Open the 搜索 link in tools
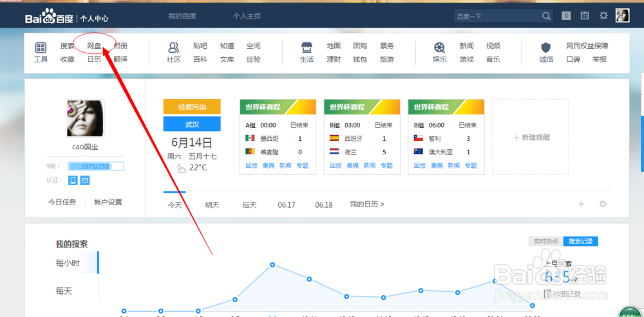This screenshot has width=644, height=317. coord(67,46)
